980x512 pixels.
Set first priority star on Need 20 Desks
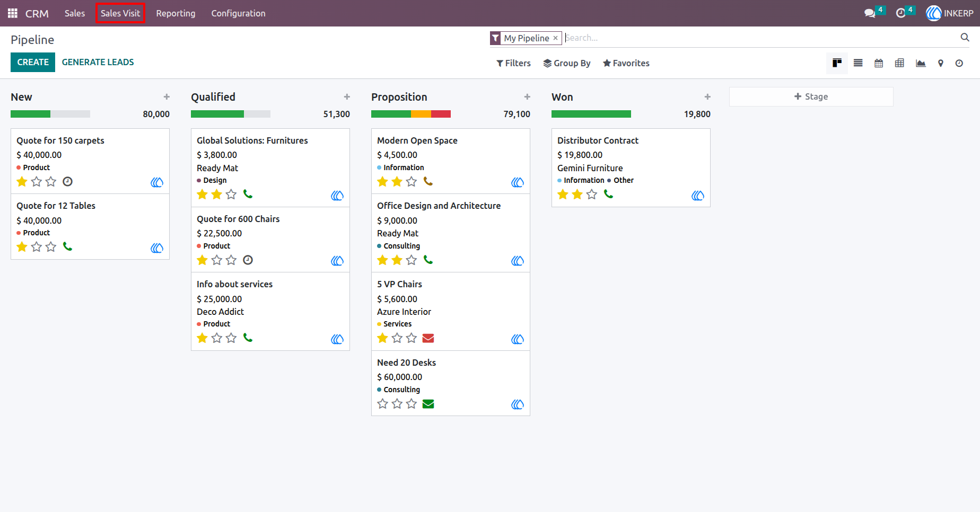pyautogui.click(x=382, y=404)
